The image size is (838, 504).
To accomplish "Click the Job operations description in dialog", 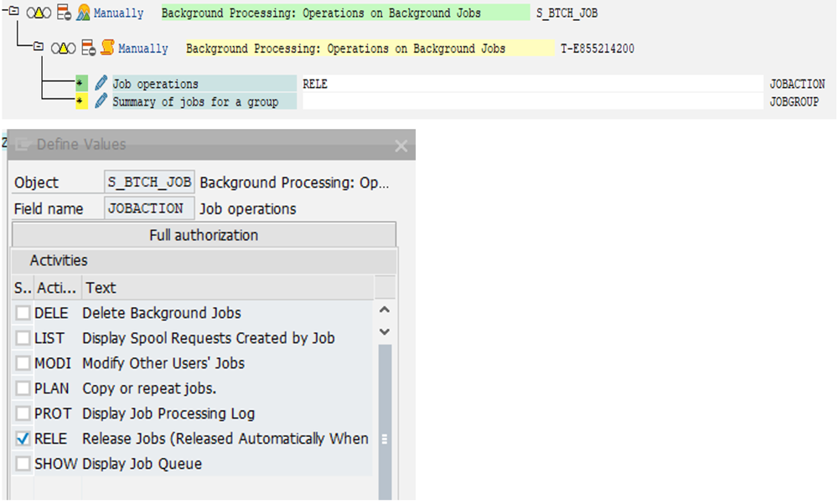I will point(247,208).
